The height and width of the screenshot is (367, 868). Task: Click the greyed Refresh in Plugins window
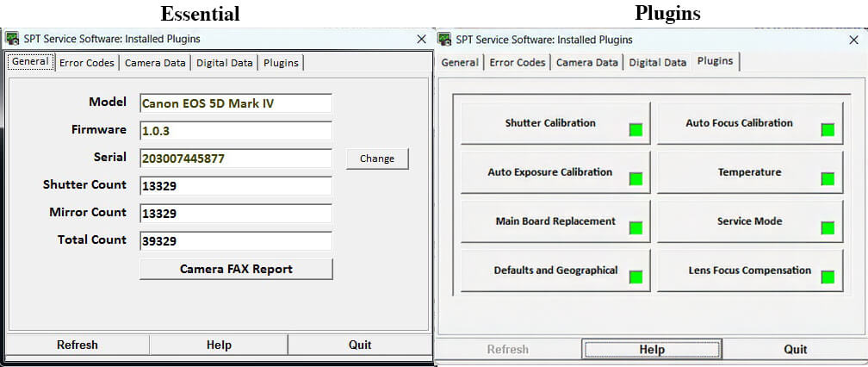point(508,349)
